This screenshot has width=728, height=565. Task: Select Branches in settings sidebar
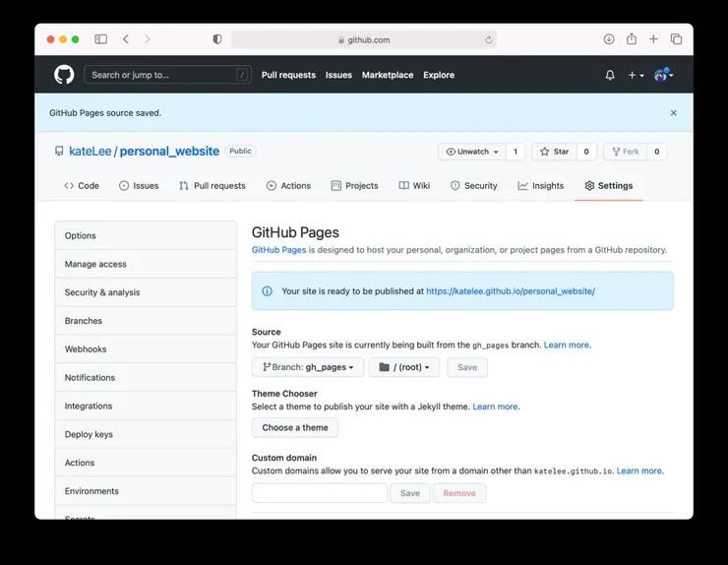point(146,321)
